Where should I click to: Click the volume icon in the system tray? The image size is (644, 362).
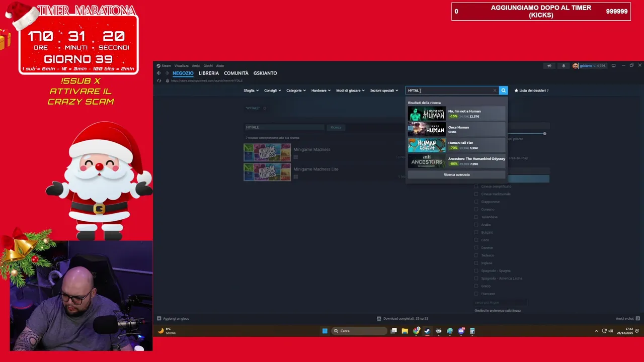pyautogui.click(x=611, y=331)
